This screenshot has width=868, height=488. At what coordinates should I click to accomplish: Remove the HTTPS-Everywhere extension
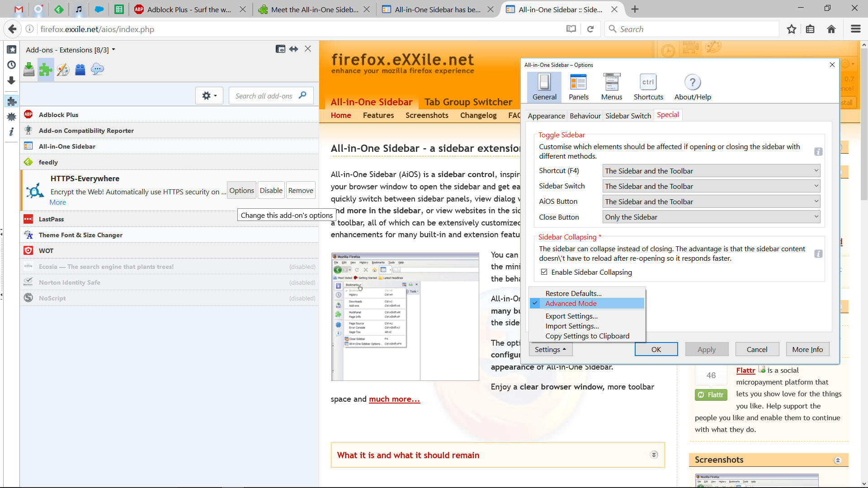click(301, 190)
